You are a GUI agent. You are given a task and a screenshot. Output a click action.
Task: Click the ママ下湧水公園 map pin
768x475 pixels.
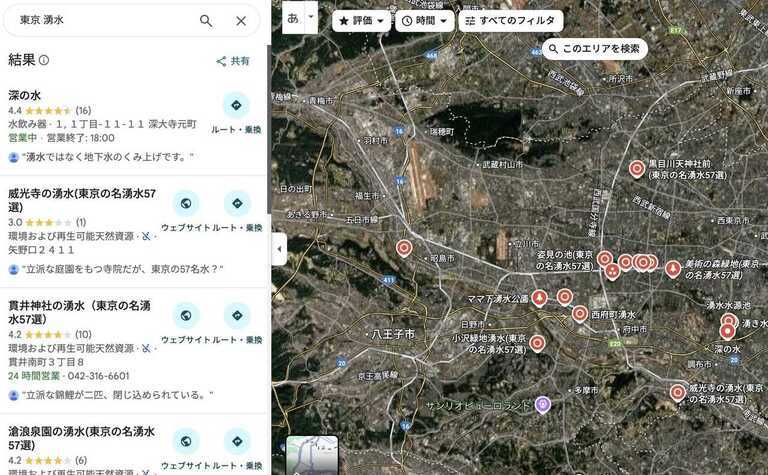(539, 298)
